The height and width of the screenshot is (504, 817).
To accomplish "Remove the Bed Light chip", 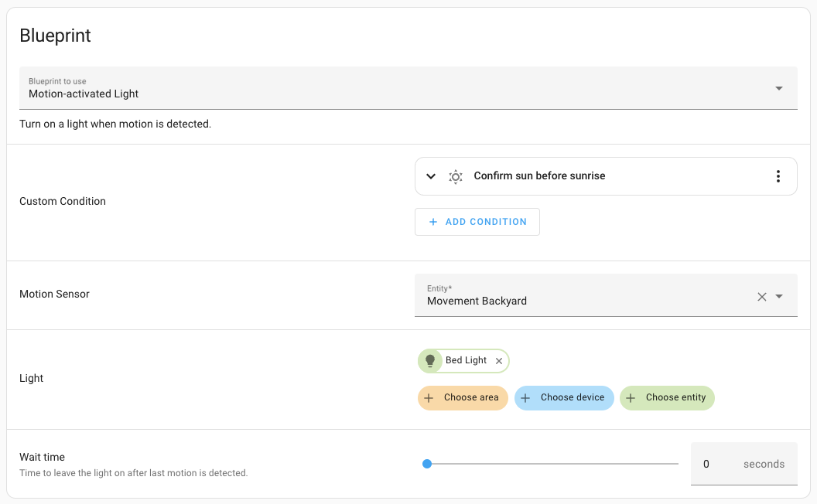I will [499, 361].
